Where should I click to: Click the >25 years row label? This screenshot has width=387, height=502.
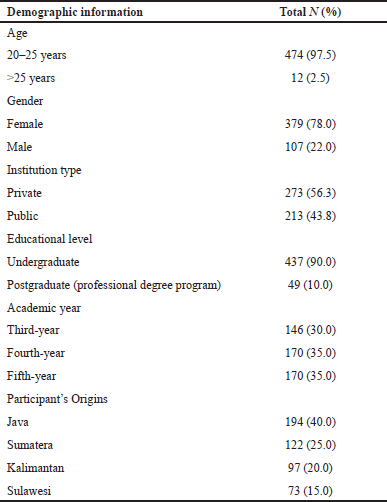pos(31,78)
